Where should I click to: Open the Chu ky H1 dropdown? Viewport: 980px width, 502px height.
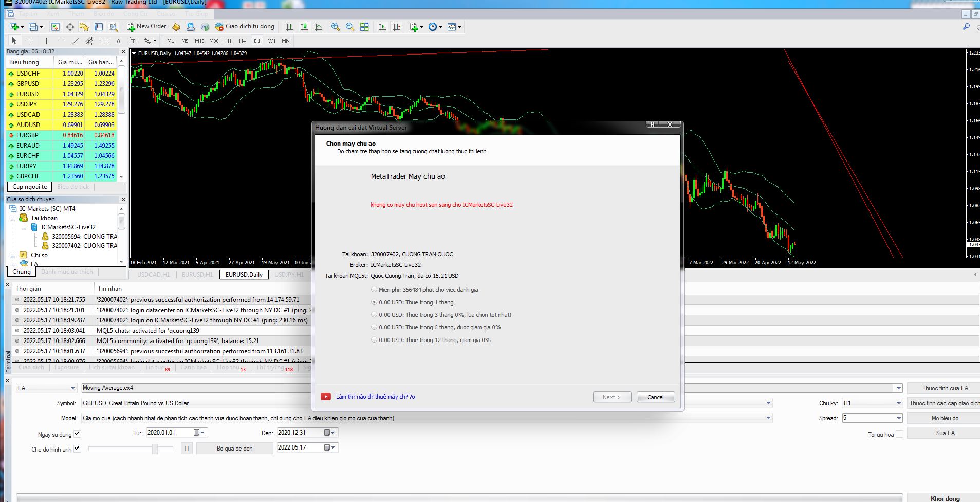(x=898, y=403)
